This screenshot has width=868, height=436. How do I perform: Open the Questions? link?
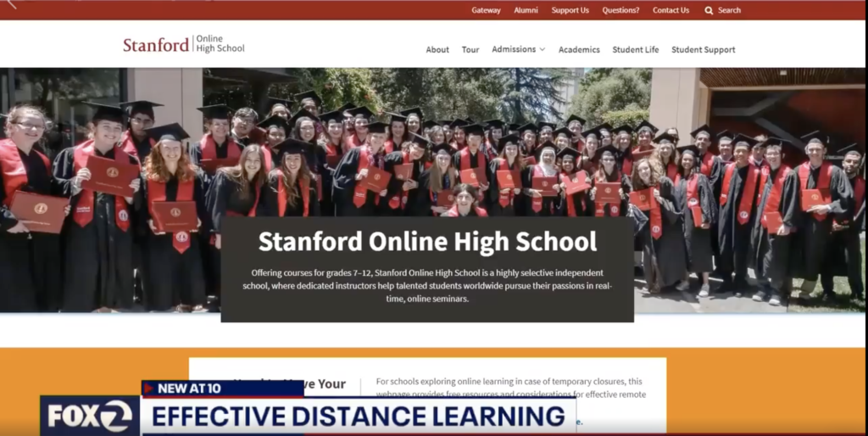pyautogui.click(x=620, y=10)
